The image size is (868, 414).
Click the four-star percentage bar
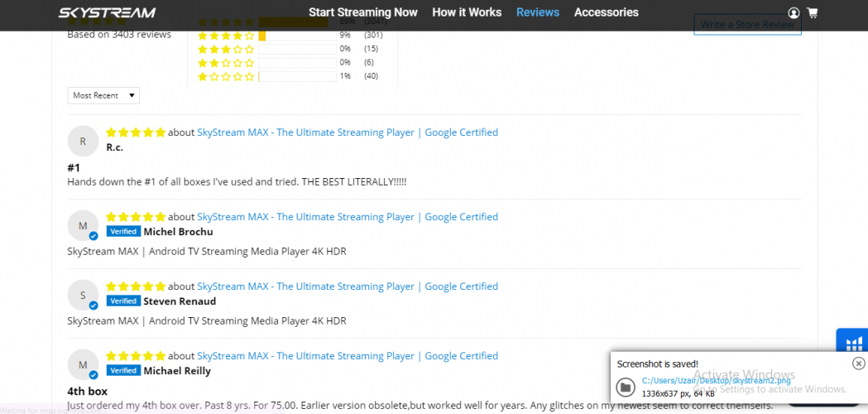pyautogui.click(x=297, y=36)
